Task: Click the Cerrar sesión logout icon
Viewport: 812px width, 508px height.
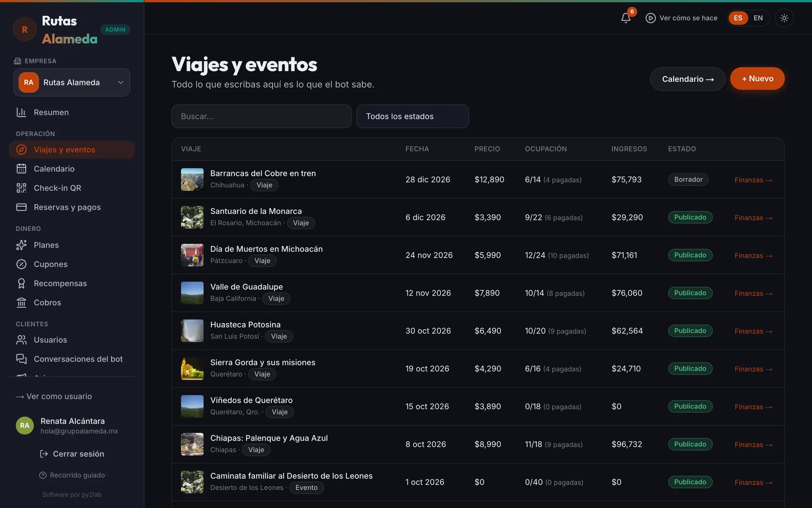Action: pos(44,454)
